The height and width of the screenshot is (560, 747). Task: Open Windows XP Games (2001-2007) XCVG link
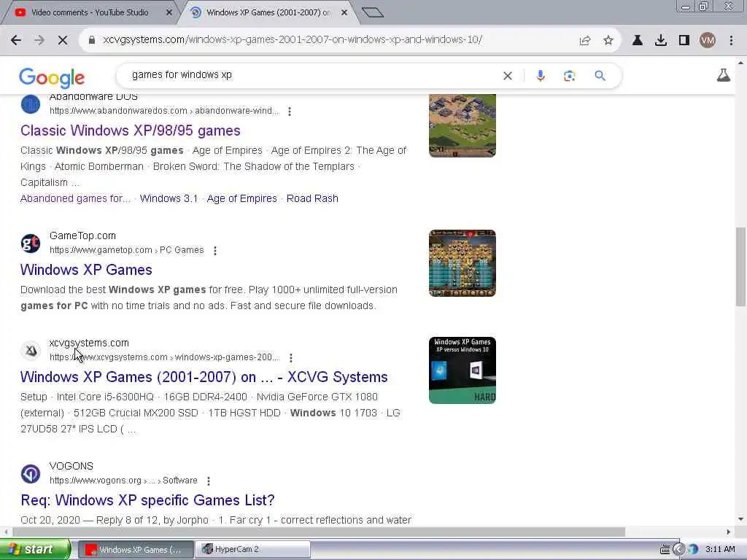click(x=204, y=377)
